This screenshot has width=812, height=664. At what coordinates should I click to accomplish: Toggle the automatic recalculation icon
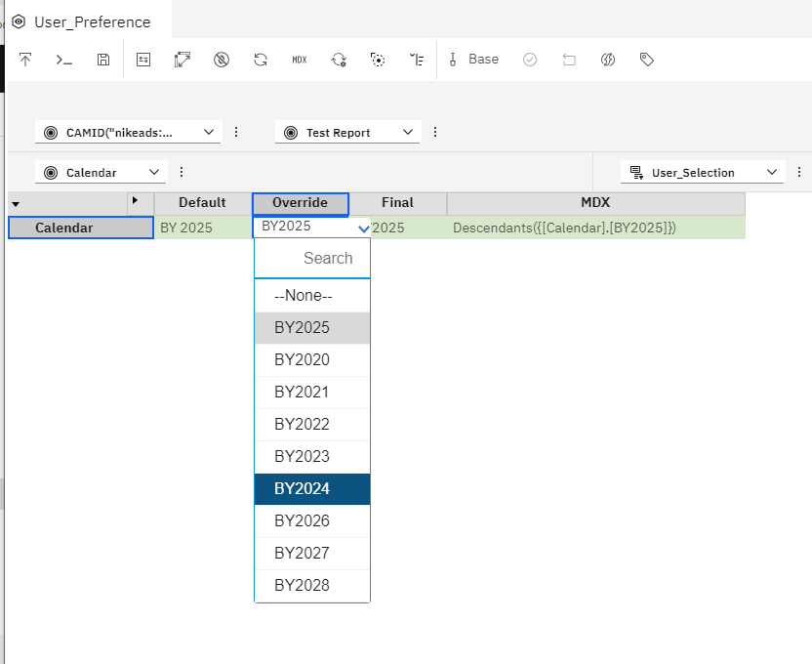coord(339,60)
